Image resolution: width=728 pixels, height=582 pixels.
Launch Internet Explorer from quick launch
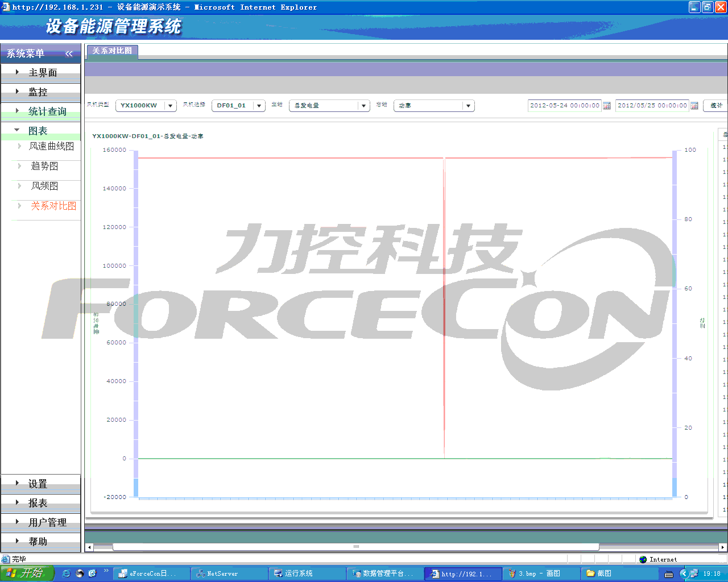(66, 573)
